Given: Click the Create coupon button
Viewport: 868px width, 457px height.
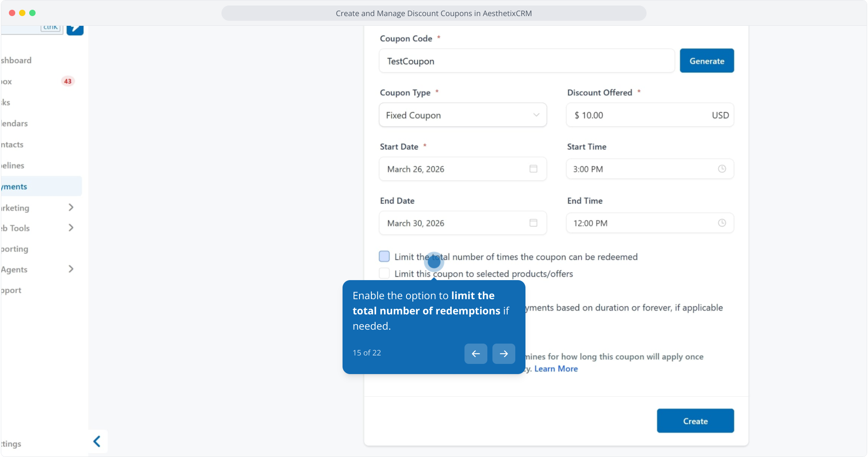Looking at the screenshot, I should [695, 421].
